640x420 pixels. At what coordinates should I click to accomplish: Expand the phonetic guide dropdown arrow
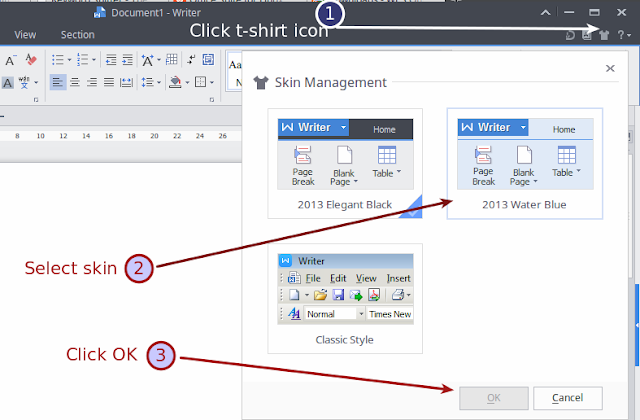pos(36,82)
